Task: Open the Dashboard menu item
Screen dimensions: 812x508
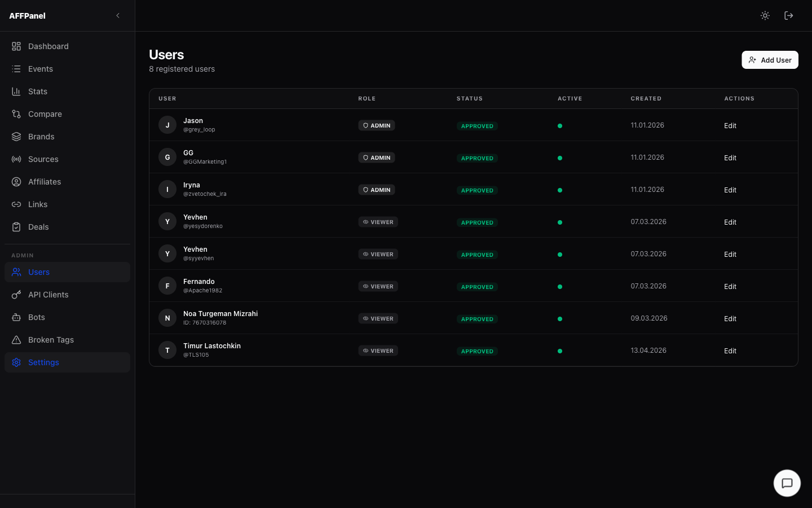Action: point(48,46)
